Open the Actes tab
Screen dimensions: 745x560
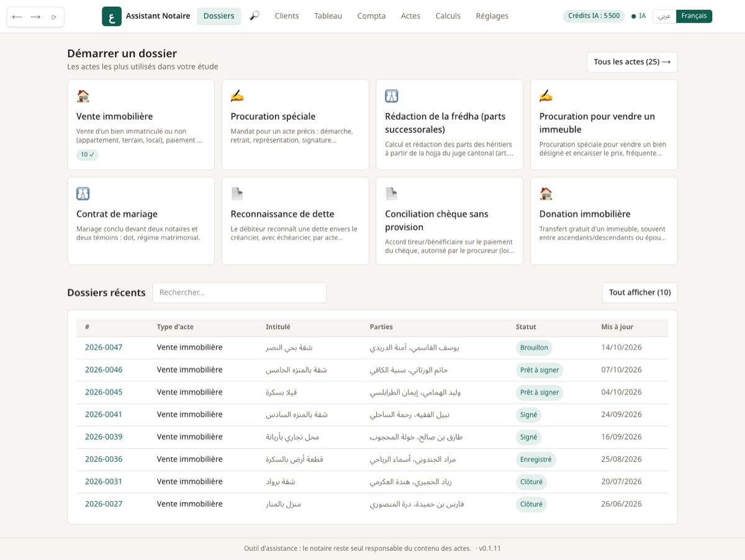[x=410, y=16]
